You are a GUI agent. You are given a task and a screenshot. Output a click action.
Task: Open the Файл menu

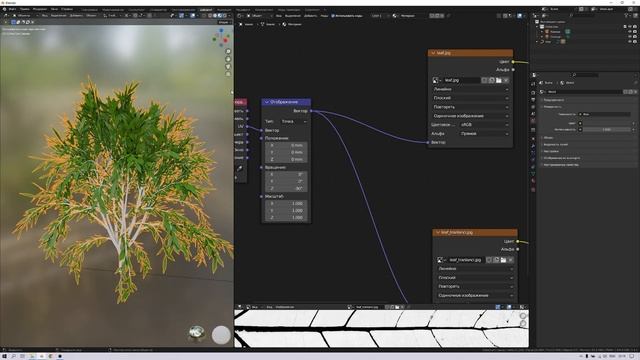point(13,9)
